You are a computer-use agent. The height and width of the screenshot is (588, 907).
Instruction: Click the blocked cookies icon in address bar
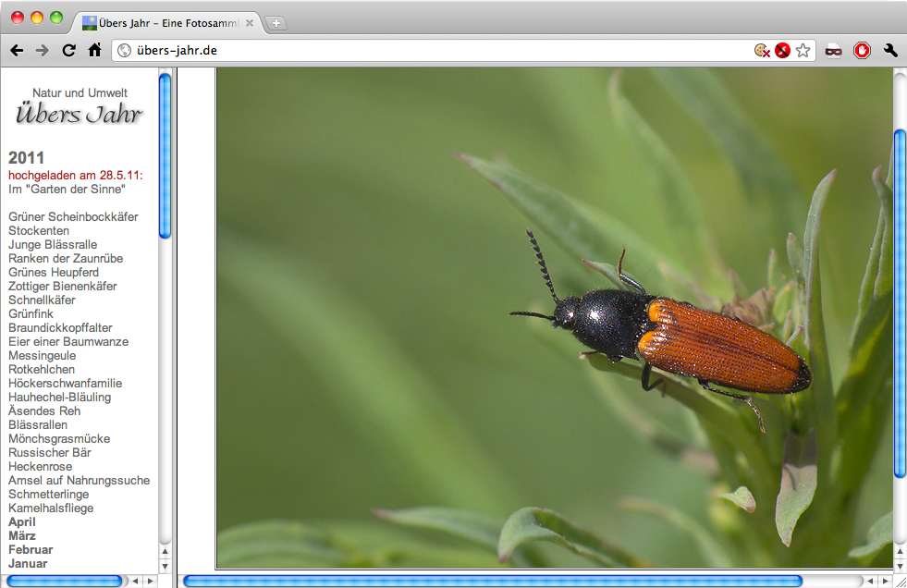tap(762, 51)
